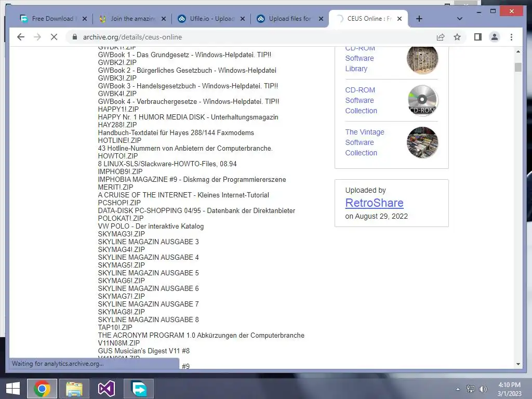The height and width of the screenshot is (399, 532).
Task: Click text VW POLO - Der interaktive Katalog
Action: [x=151, y=227]
